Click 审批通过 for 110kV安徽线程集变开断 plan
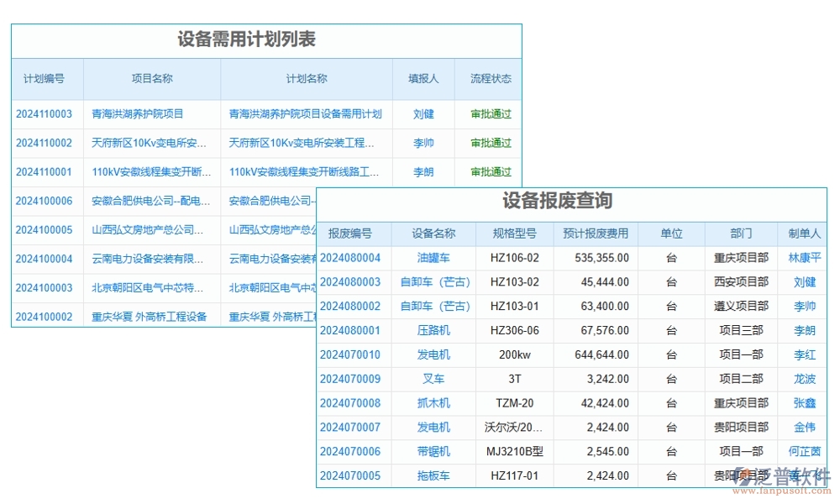The width and height of the screenshot is (840, 504). coord(489,171)
